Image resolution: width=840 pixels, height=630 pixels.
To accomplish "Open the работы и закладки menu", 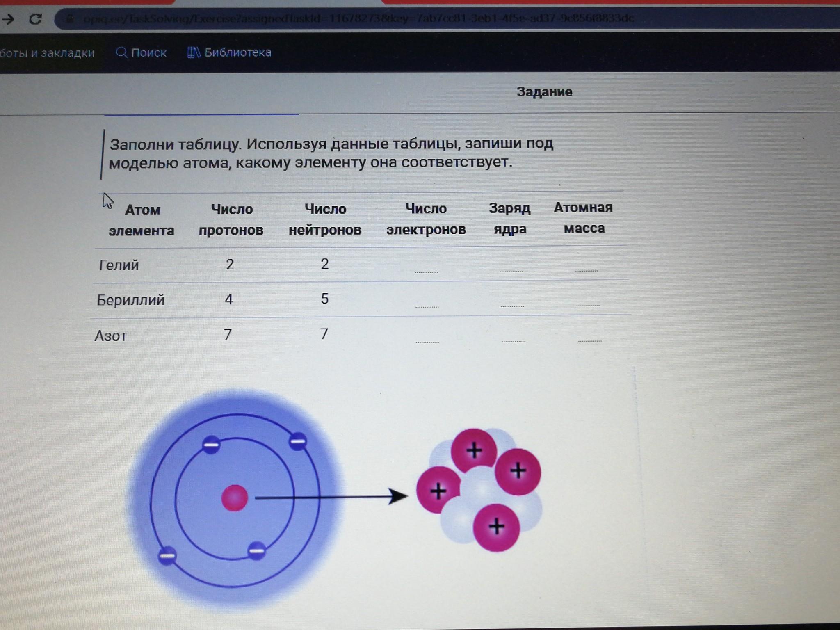I will 47,53.
